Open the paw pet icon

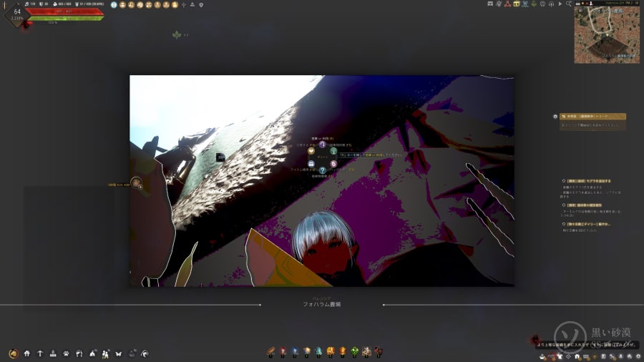tap(66, 353)
